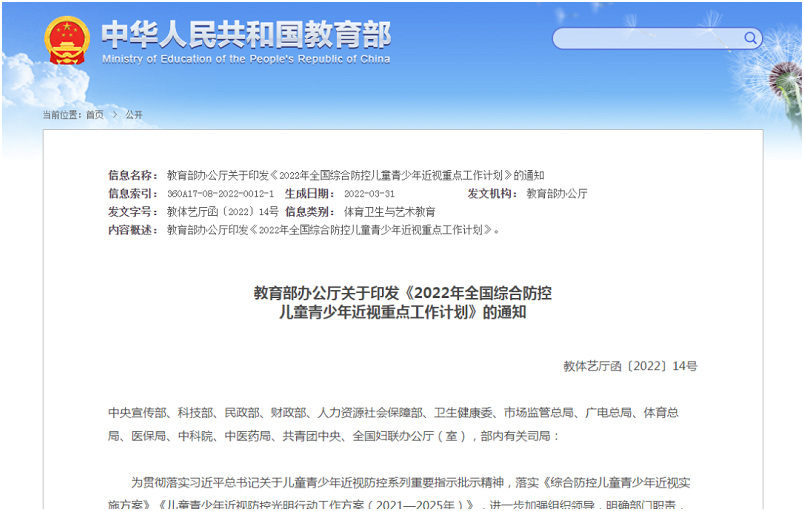Click the bold document heading title
Viewport: 804px width, 511px height.
click(402, 302)
